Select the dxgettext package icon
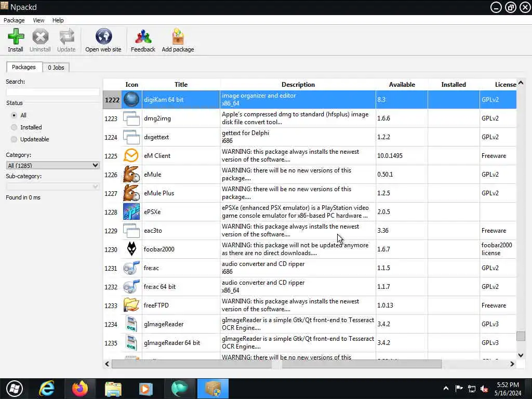Image resolution: width=532 pixels, height=399 pixels. point(131,137)
